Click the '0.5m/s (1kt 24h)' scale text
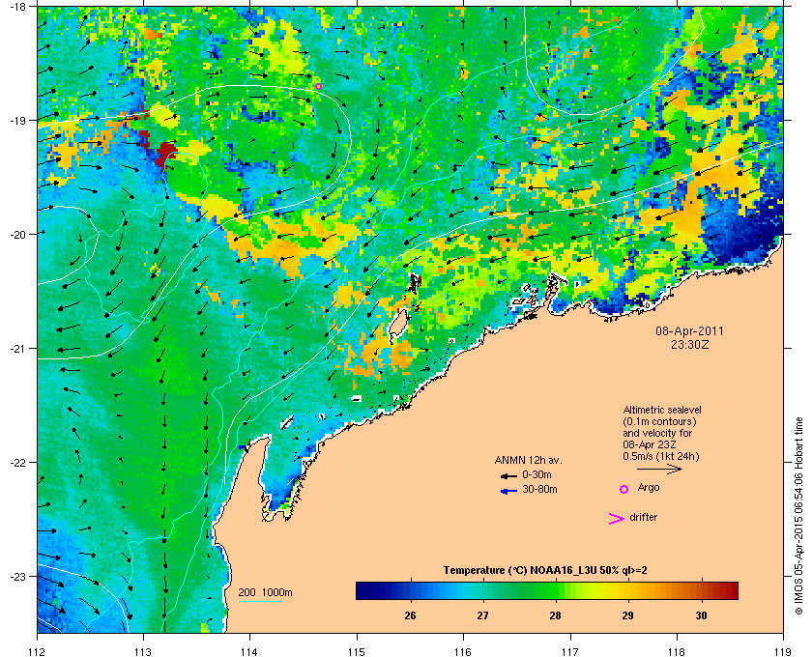 click(x=661, y=457)
